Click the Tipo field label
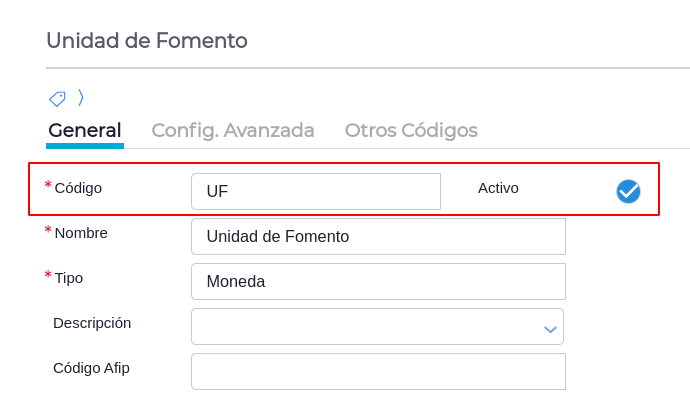Screen dimensions: 690x408 click(x=69, y=278)
